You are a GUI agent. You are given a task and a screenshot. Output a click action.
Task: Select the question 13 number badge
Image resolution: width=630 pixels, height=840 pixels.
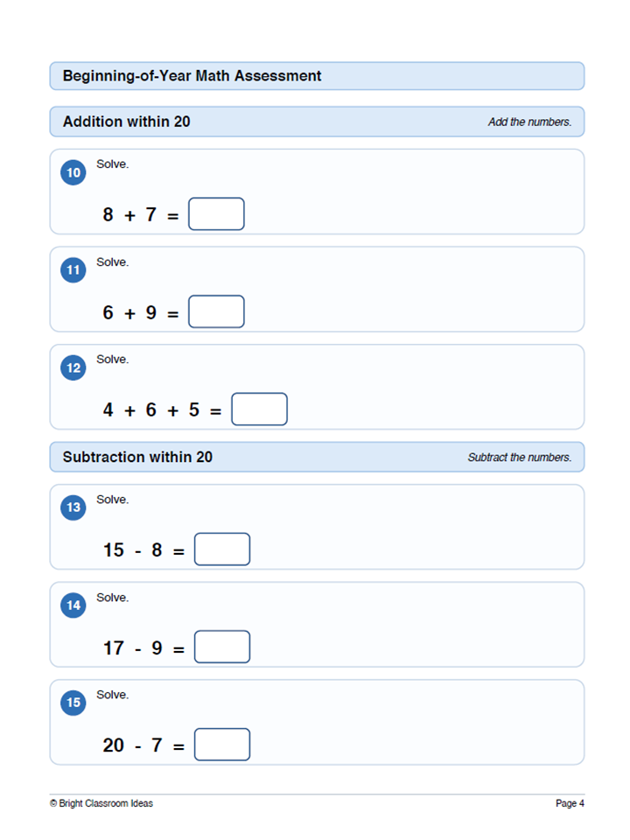pos(73,507)
